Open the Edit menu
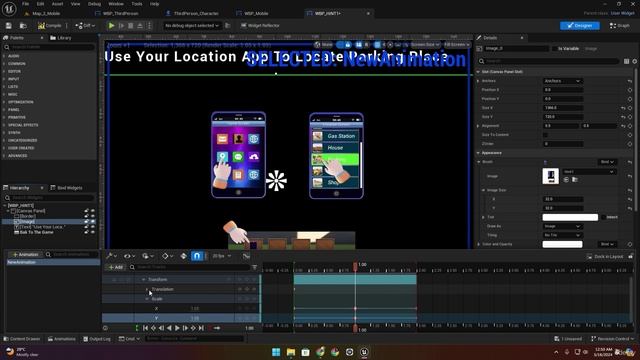 click(40, 4)
